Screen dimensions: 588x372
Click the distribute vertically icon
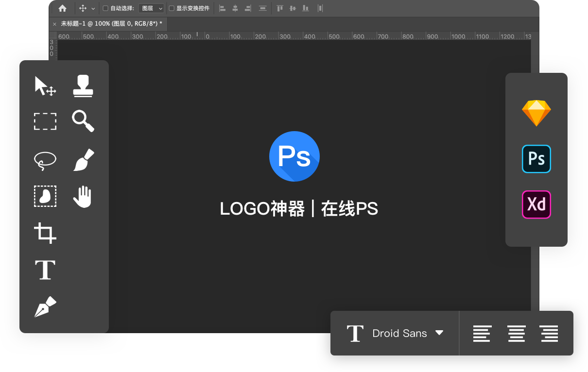pos(262,8)
